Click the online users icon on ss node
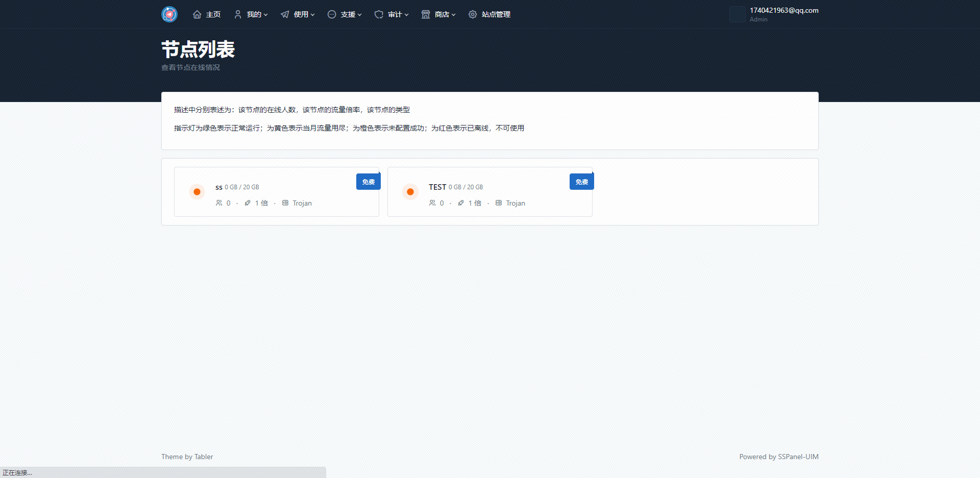The height and width of the screenshot is (478, 980). click(218, 203)
